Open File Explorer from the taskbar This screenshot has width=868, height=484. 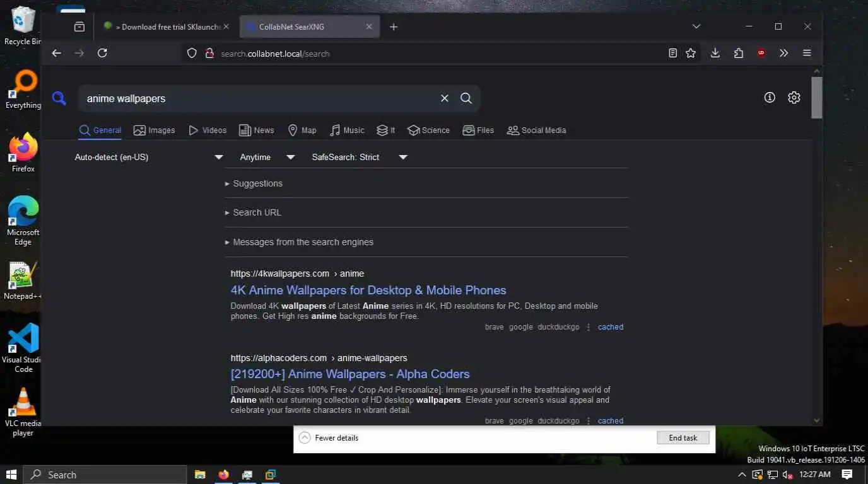pyautogui.click(x=200, y=475)
